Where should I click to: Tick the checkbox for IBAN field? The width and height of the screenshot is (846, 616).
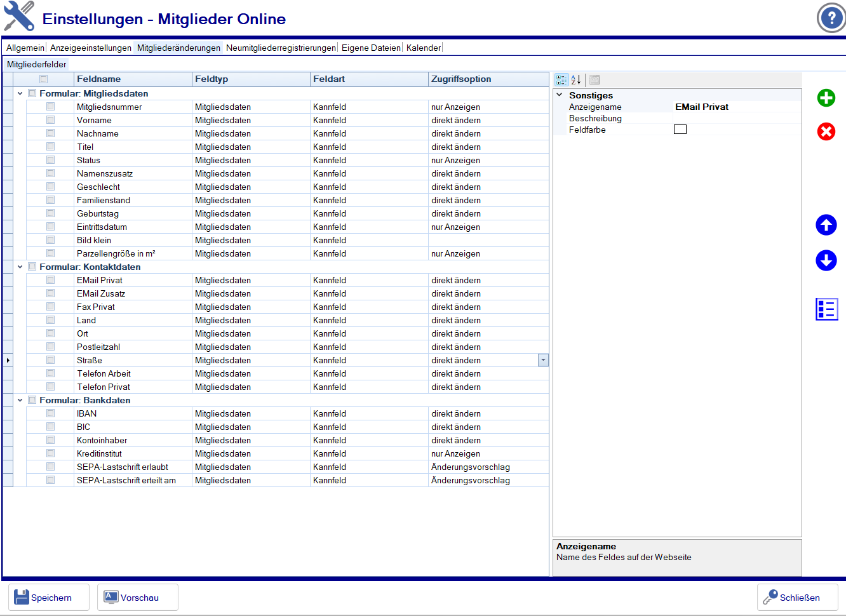[x=50, y=413]
